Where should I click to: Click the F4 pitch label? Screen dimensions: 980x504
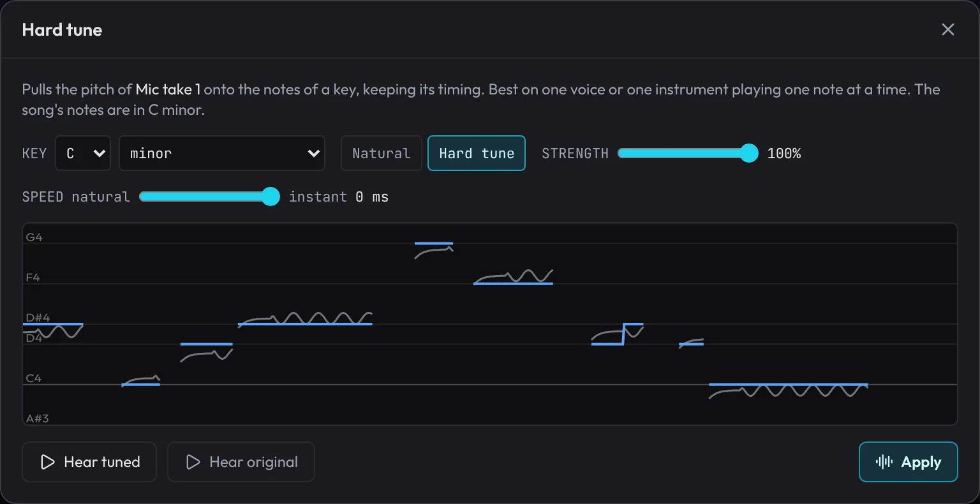pyautogui.click(x=33, y=278)
